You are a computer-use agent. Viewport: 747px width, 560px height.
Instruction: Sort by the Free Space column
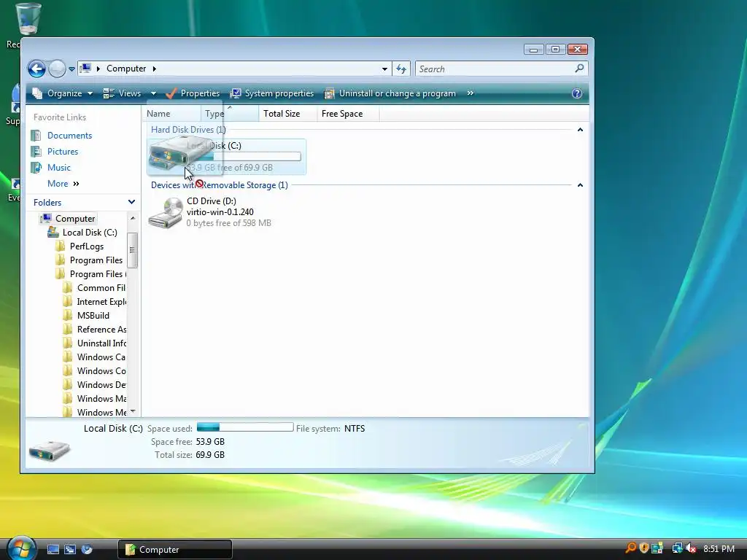pyautogui.click(x=348, y=114)
